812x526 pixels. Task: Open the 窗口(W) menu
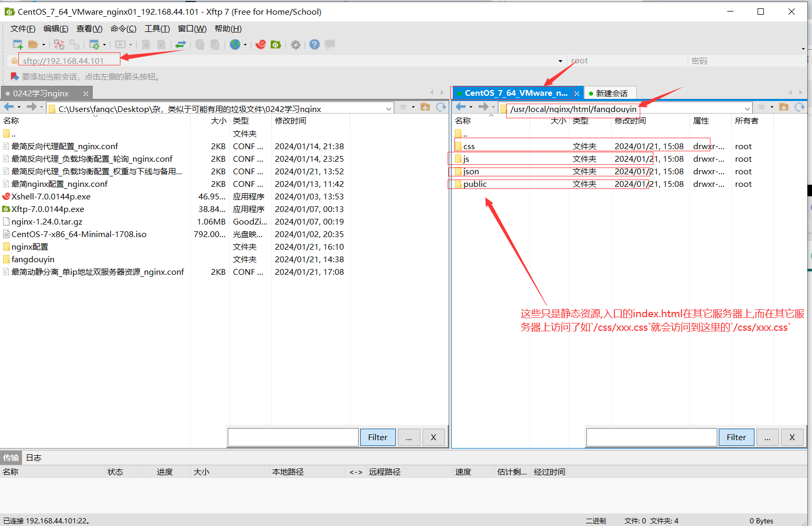pyautogui.click(x=192, y=29)
